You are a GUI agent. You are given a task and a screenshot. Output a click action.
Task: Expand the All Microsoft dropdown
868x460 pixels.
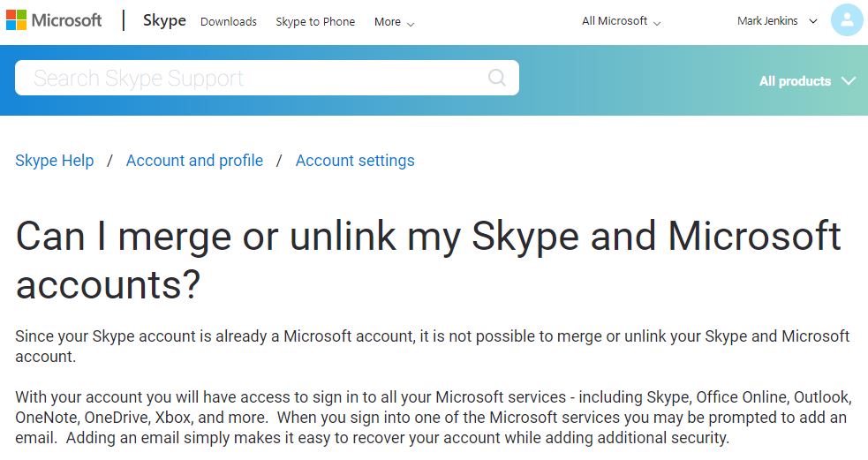(x=621, y=21)
